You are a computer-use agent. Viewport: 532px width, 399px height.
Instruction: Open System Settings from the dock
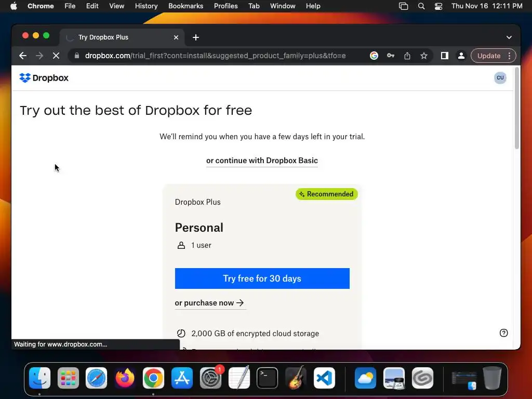point(210,378)
